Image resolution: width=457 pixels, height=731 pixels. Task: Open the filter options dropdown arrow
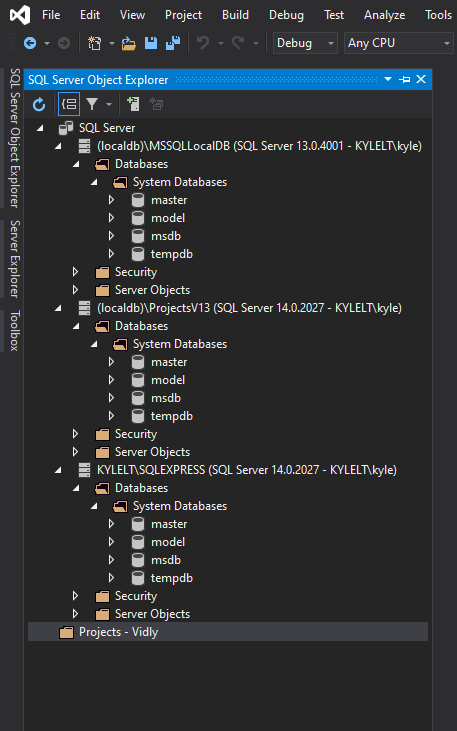coord(109,104)
